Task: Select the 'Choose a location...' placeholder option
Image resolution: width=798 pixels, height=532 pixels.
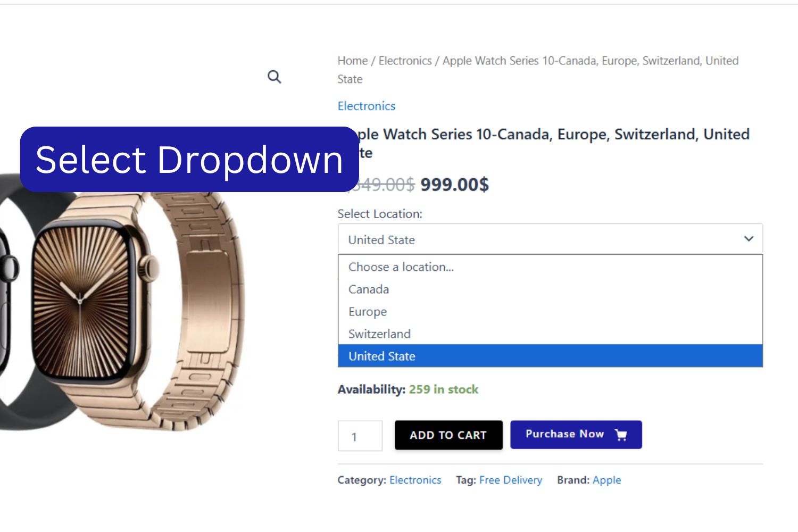Action: (x=401, y=267)
